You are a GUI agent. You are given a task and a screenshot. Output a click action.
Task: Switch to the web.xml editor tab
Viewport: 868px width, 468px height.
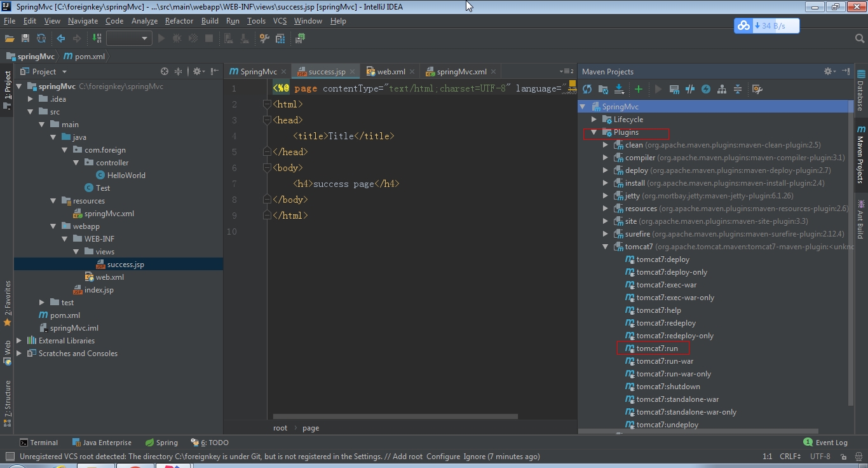390,71
